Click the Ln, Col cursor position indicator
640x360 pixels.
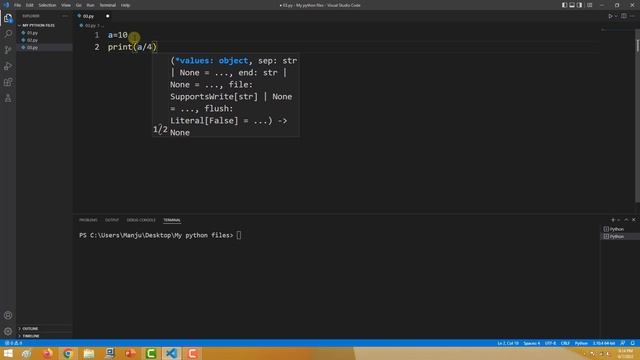point(508,343)
